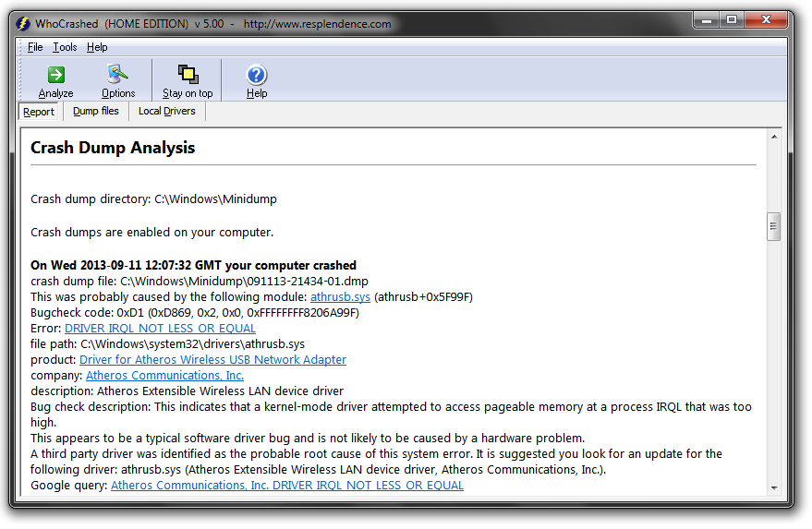Viewport: 812px width, 529px height.
Task: Click 'This appears to be a typical software driver bug' line
Action: coord(308,439)
